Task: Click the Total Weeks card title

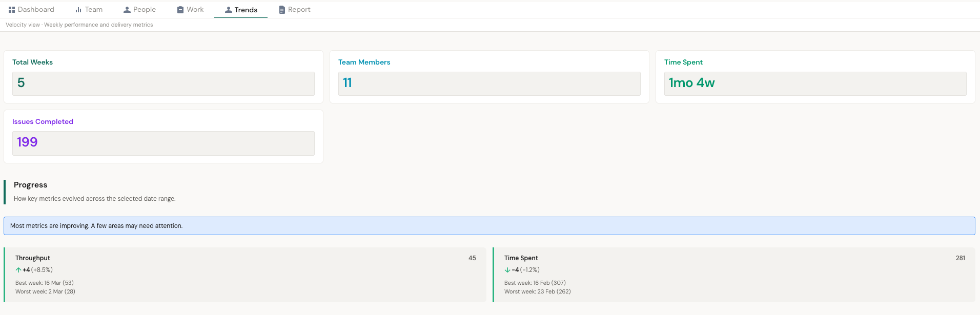Action: click(33, 62)
